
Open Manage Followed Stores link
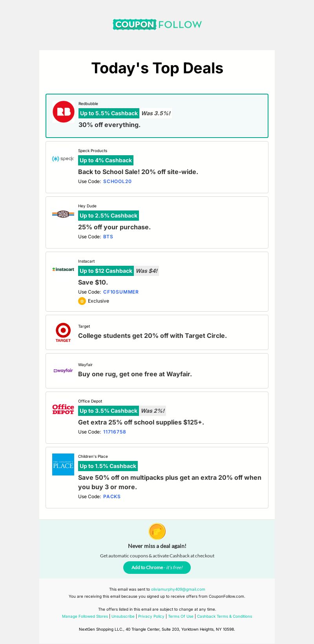click(85, 617)
